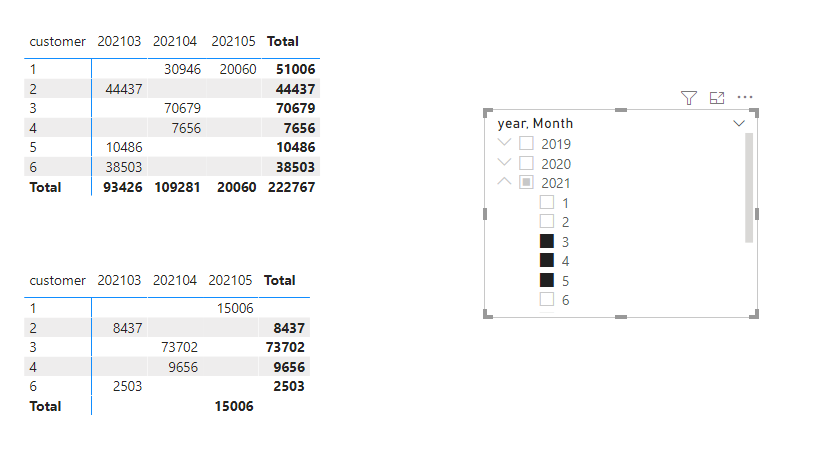Click customer header in bottom matrix
Screen dimensions: 824x475
(57, 281)
